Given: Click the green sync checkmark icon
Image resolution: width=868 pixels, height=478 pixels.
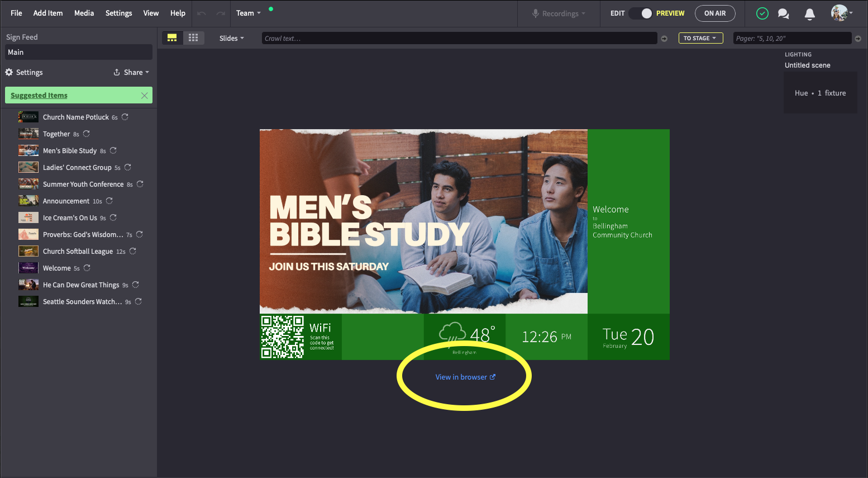Looking at the screenshot, I should (762, 13).
